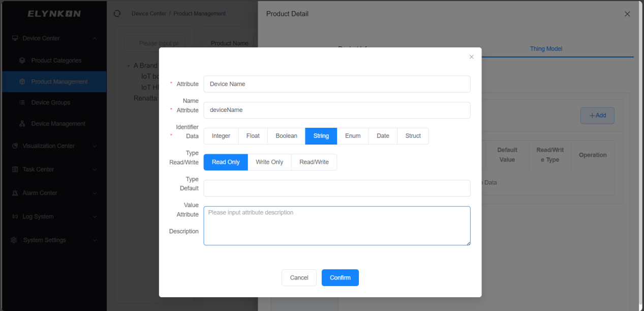Collapse the Device Center menu chevron
This screenshot has height=311, width=644.
(95, 38)
